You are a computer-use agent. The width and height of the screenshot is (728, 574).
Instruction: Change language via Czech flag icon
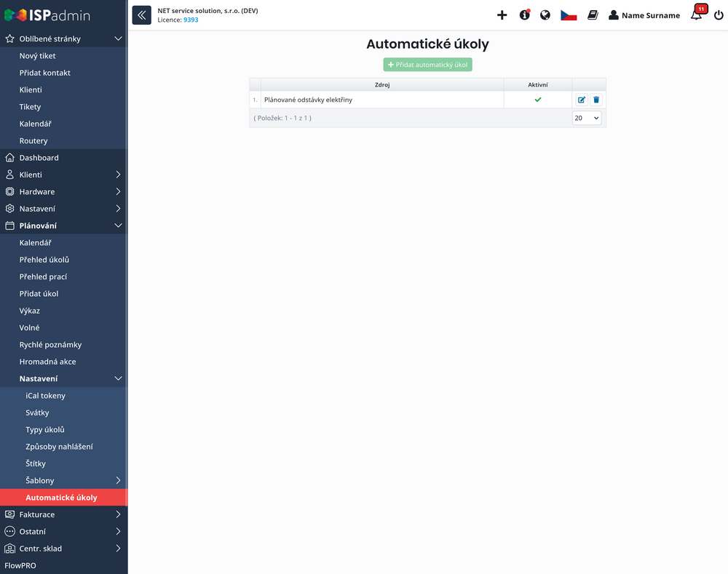click(x=569, y=15)
